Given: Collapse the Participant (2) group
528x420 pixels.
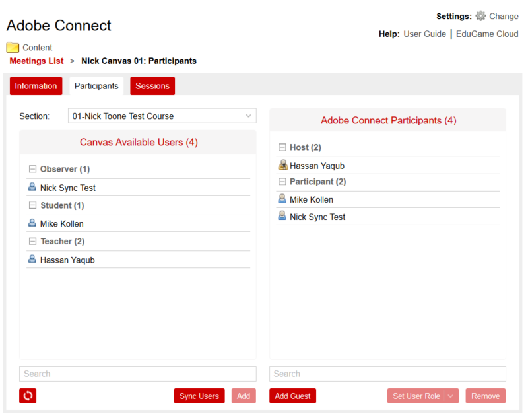Looking at the screenshot, I should pos(282,182).
